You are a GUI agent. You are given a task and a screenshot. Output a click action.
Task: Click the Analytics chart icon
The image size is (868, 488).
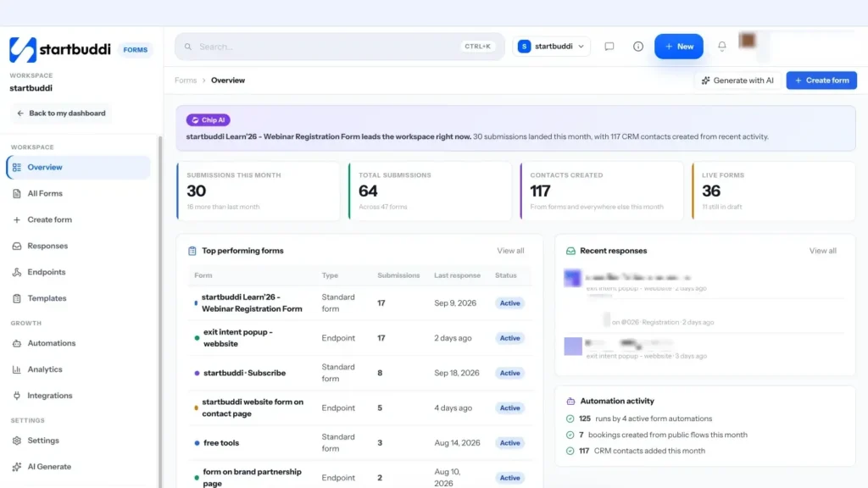[x=17, y=369]
